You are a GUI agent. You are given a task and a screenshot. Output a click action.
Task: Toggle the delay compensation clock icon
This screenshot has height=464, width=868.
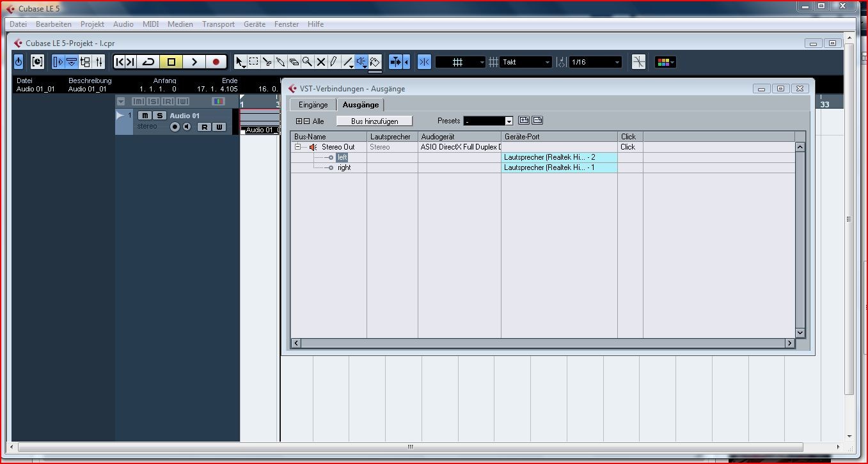pyautogui.click(x=37, y=62)
